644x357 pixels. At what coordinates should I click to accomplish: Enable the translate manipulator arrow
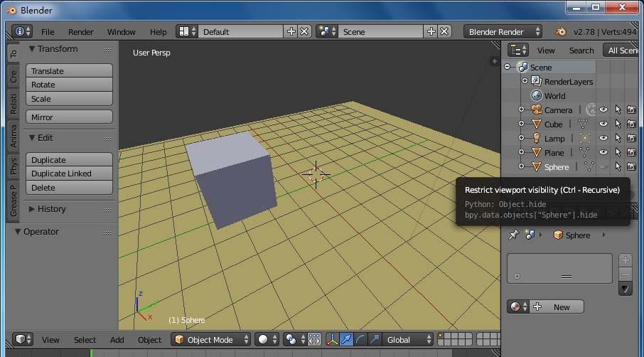pos(346,339)
